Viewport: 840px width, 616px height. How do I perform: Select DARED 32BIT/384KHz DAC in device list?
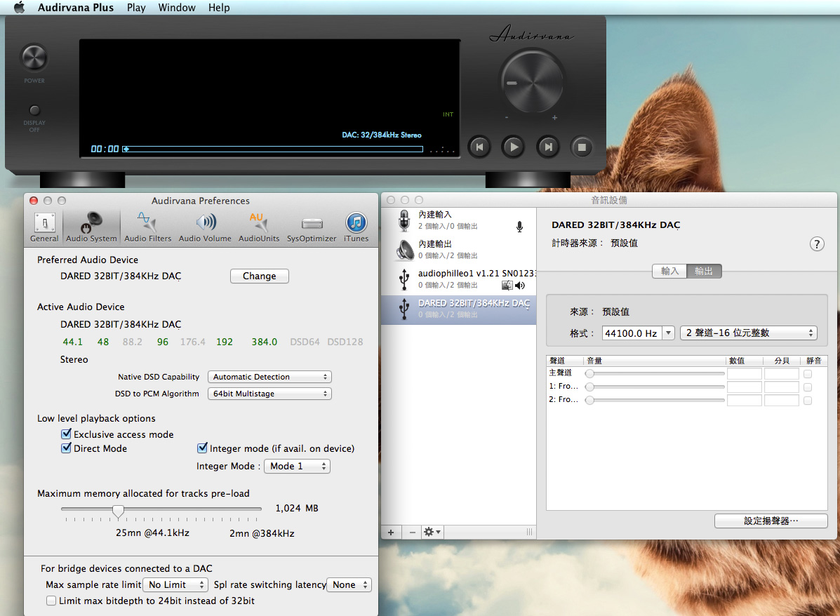click(458, 309)
